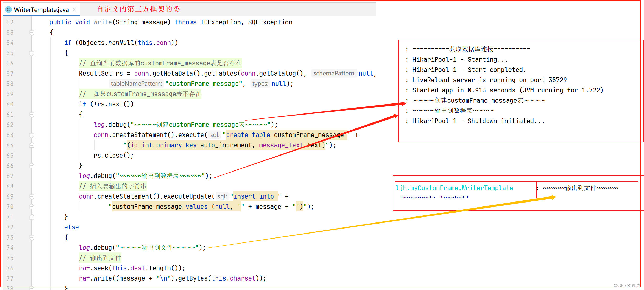Close the WriterTemplate.java tab
Viewport: 644px width, 290px height.
click(74, 10)
